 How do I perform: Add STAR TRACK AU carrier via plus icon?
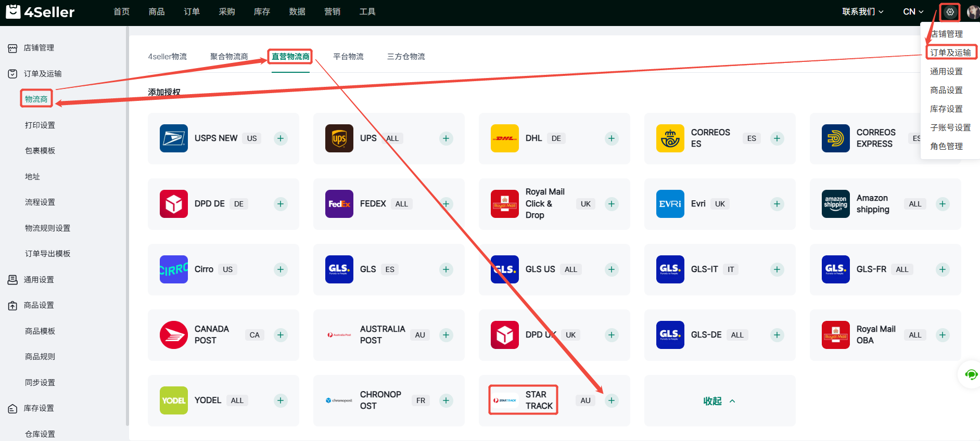[x=612, y=400]
